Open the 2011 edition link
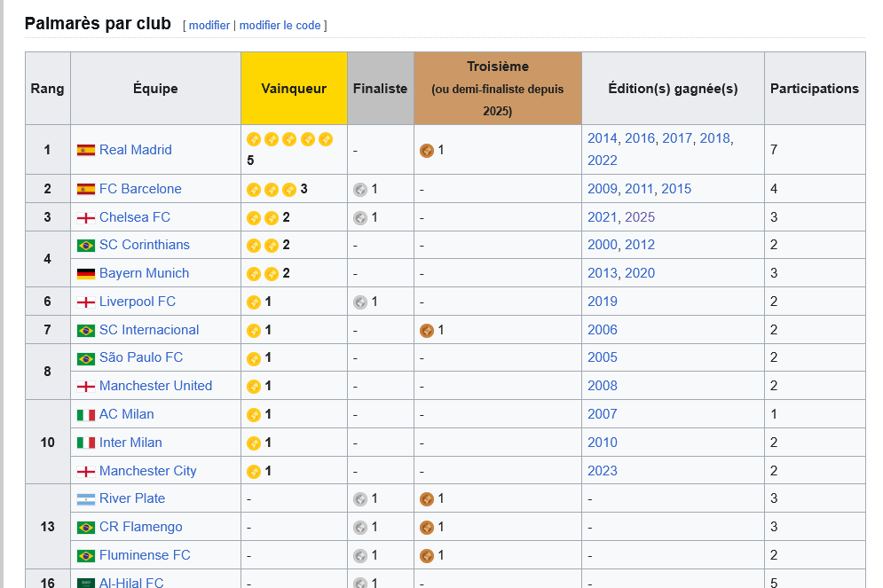883x588 pixels. 639,189
